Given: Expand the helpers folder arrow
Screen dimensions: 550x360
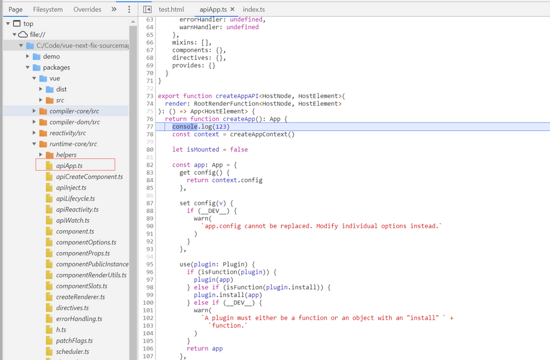Looking at the screenshot, I should click(x=41, y=155).
